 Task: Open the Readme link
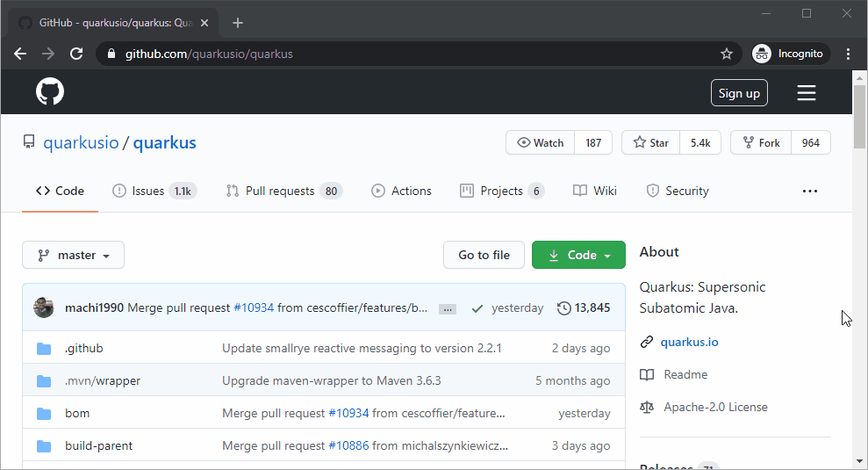(685, 374)
